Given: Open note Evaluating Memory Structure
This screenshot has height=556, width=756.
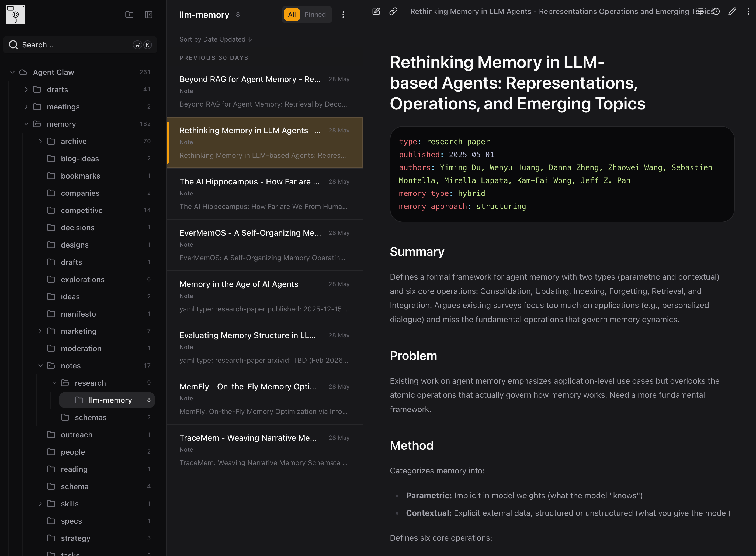Looking at the screenshot, I should coord(264,348).
